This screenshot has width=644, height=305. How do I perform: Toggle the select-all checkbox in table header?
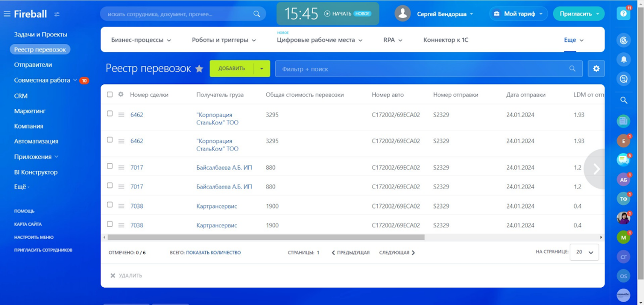110,94
